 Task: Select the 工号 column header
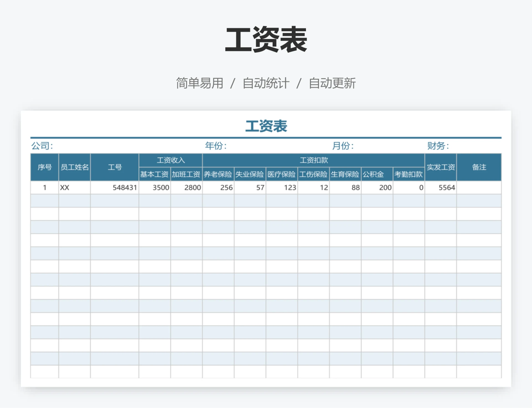click(114, 167)
